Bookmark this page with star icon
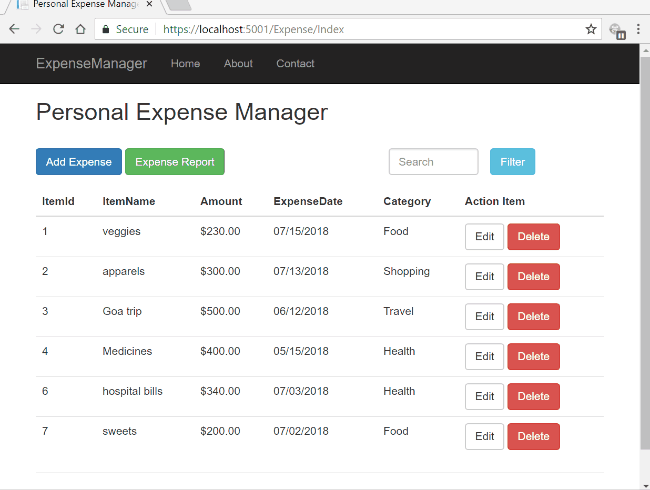The image size is (650, 490). point(591,29)
